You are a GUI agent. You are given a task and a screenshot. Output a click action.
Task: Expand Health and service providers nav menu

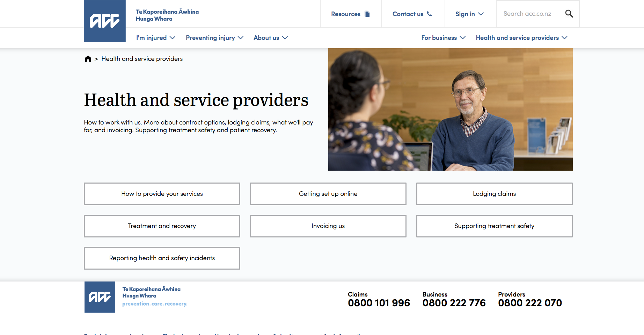(x=521, y=38)
